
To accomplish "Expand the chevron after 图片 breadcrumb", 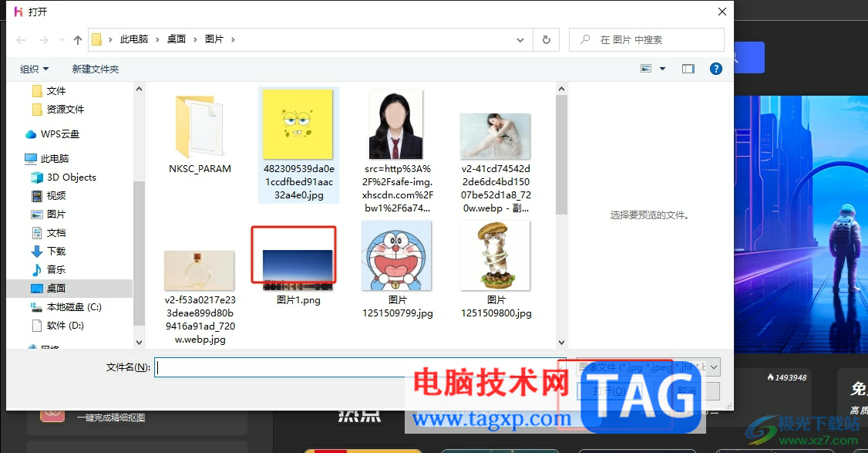I will point(233,39).
